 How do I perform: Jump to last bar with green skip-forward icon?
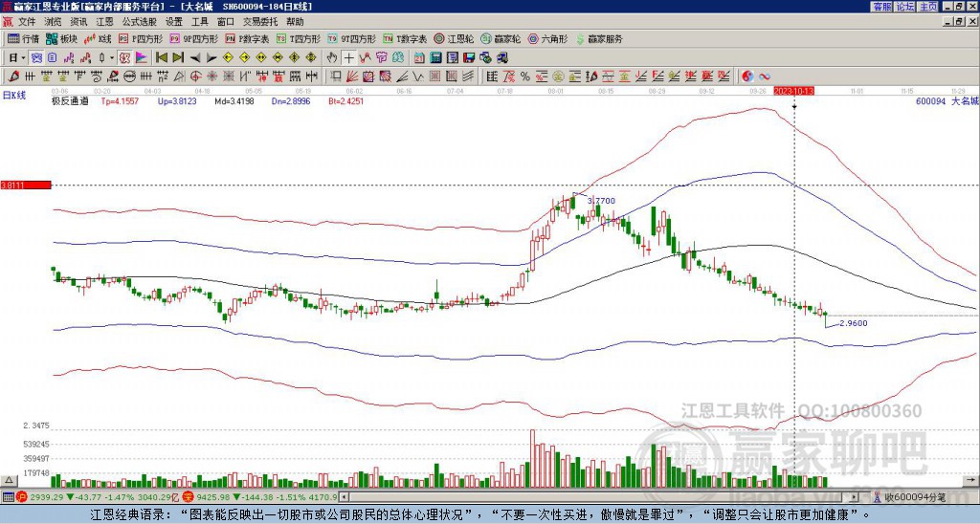click(178, 58)
